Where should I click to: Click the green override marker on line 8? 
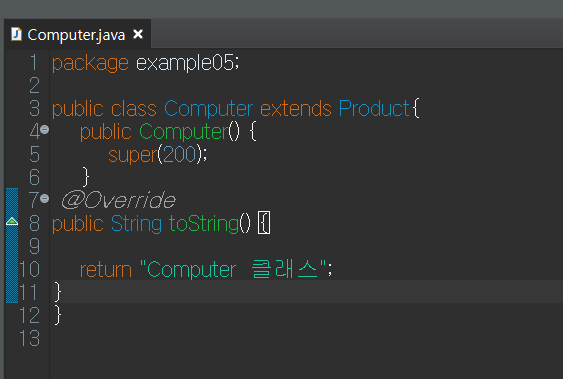pos(12,221)
